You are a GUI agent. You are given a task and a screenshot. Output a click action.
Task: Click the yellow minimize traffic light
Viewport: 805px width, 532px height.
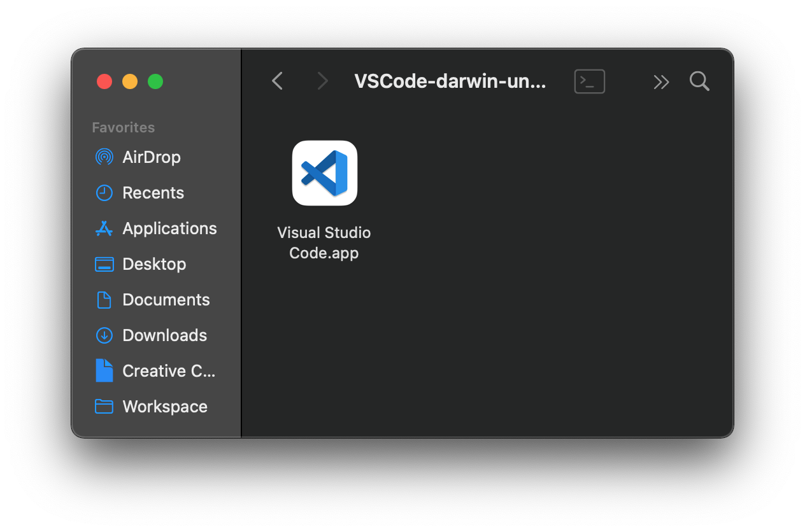(129, 81)
